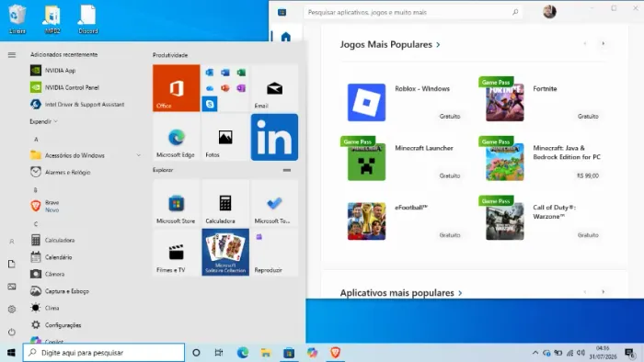This screenshot has height=362, width=644.
Task: Show next Jogos Mais Populares items
Action: (x=603, y=43)
